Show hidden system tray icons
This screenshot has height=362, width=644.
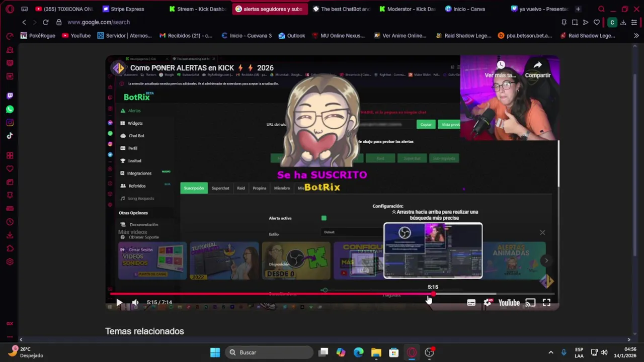[x=550, y=352]
